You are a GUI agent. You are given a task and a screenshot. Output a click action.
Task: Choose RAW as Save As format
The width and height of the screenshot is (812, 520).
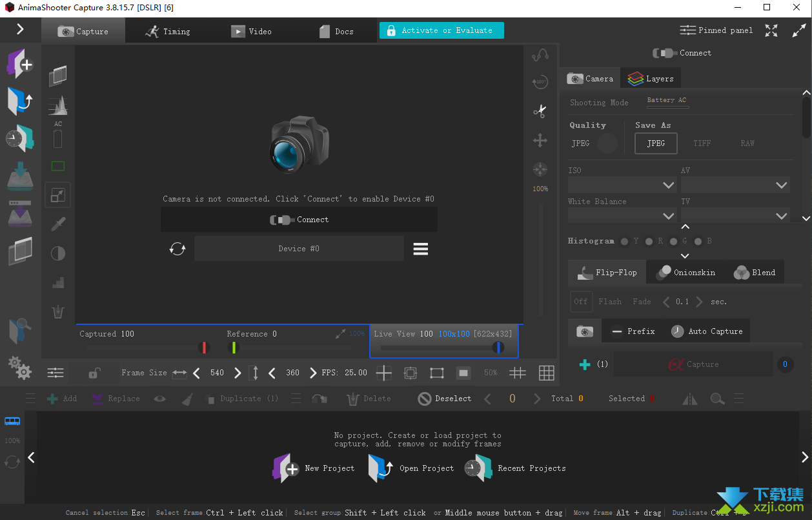click(x=747, y=143)
